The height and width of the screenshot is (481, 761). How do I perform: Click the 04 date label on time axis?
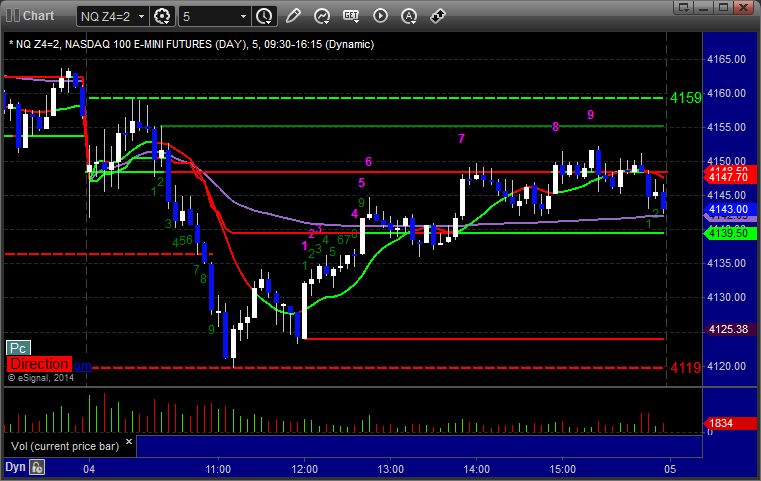pyautogui.click(x=89, y=469)
